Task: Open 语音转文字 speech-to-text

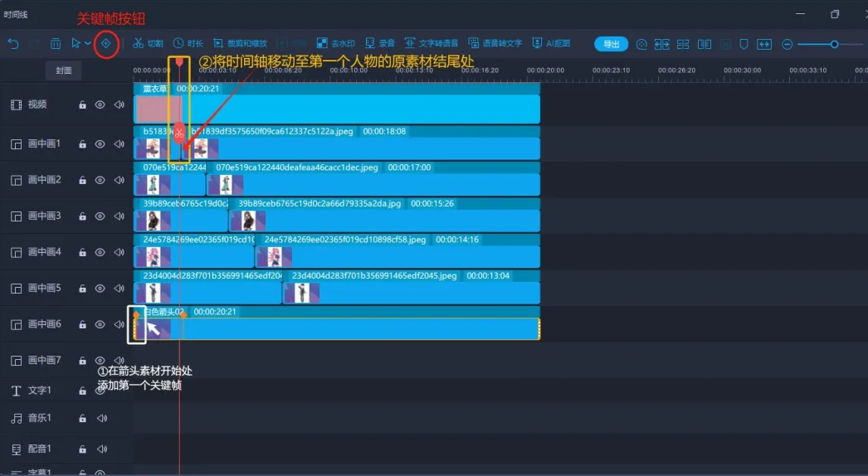Action: pos(495,43)
